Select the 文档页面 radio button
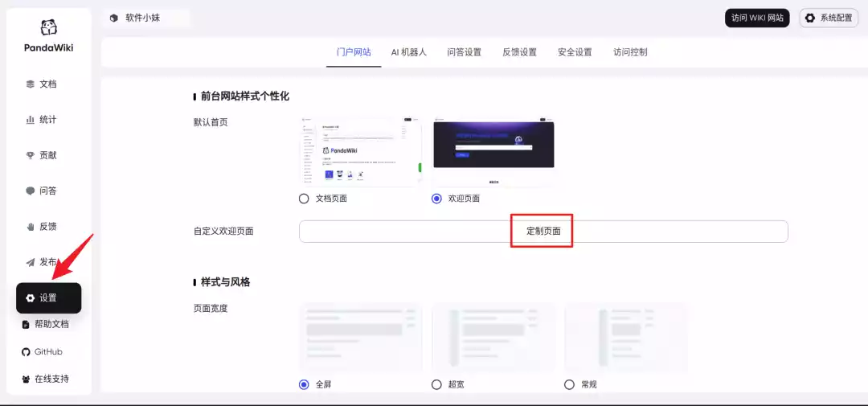This screenshot has height=406, width=868. coord(304,199)
